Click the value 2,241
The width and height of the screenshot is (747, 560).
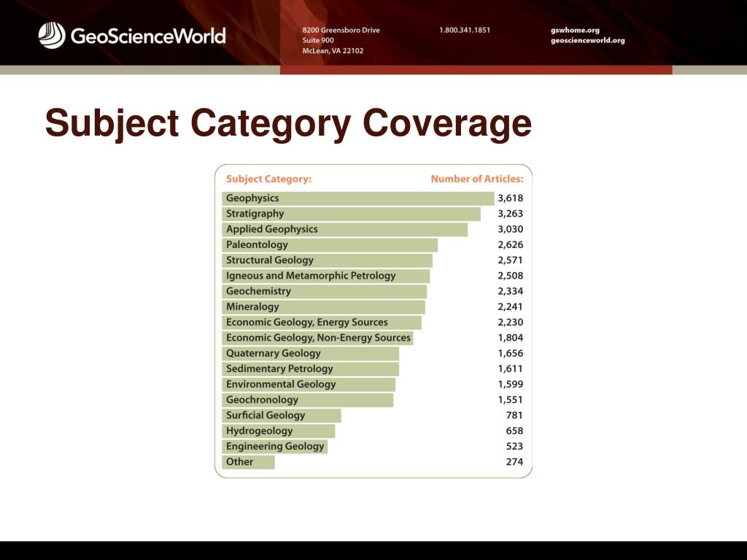pos(510,307)
